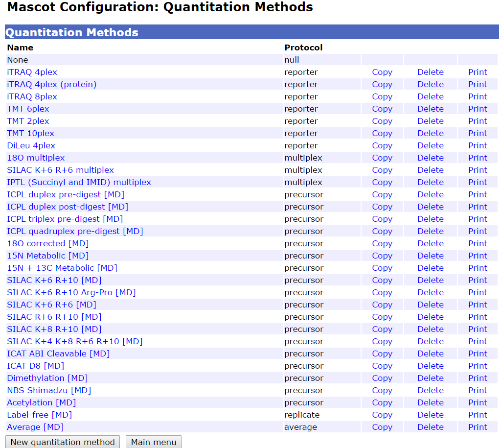This screenshot has height=448, width=501.
Task: Copy the SILAC K+8 R+10 [MD] method
Action: point(382,329)
